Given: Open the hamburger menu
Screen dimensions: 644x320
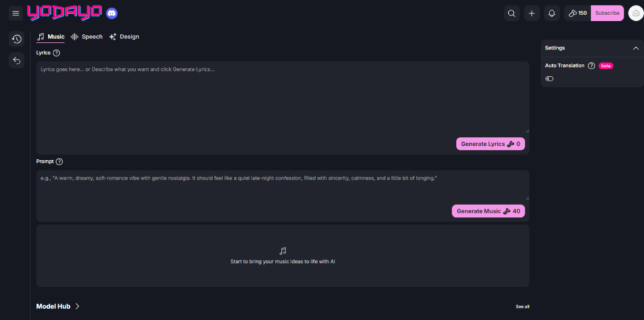Looking at the screenshot, I should click(x=16, y=13).
